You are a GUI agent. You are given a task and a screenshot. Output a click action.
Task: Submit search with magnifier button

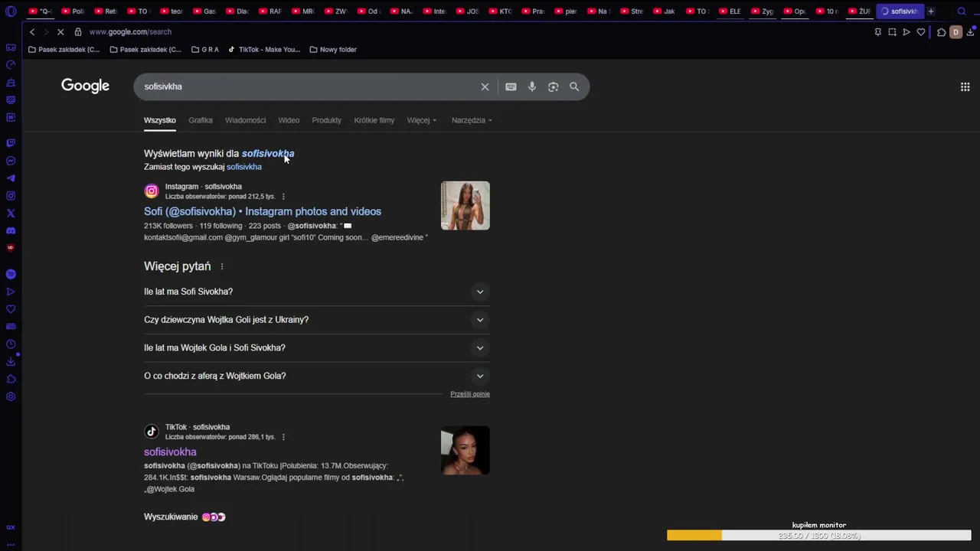(574, 86)
